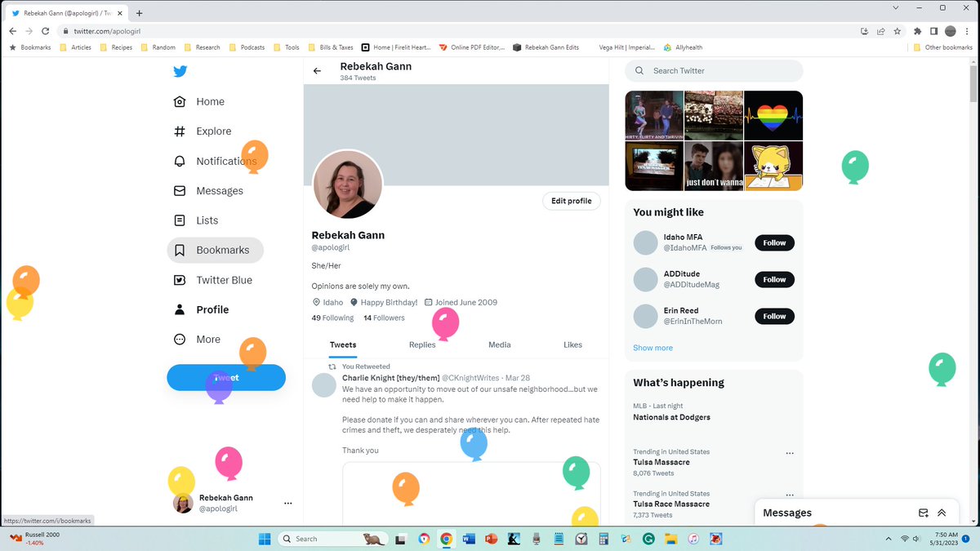Click the Edit profile button
Screen dimensions: 980x551
click(x=572, y=201)
